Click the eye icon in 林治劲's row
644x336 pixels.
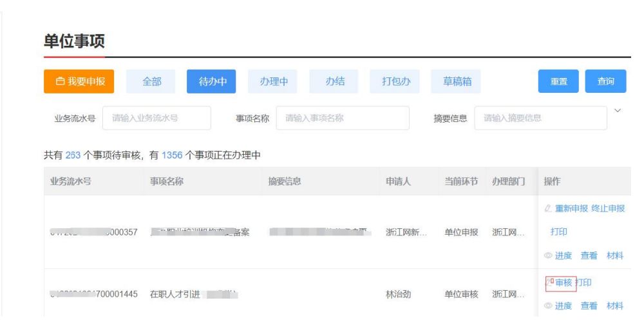pos(548,306)
